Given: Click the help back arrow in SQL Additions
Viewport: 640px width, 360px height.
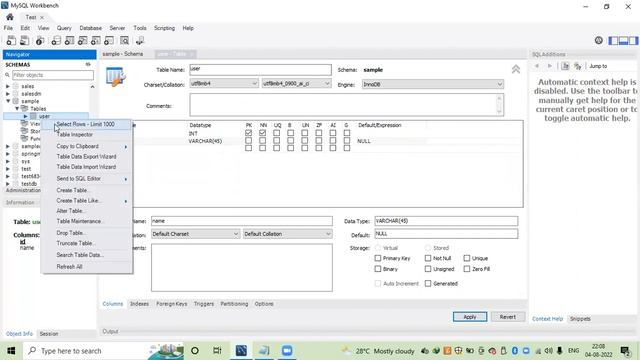Looking at the screenshot, I should [537, 66].
